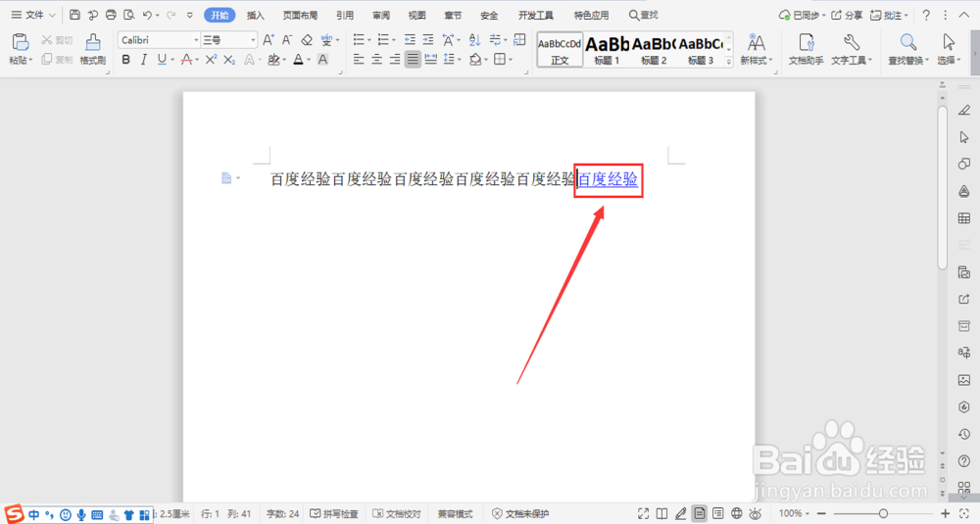The height and width of the screenshot is (524, 980).
Task: Open the font size 三号 dropdown
Action: tap(253, 40)
